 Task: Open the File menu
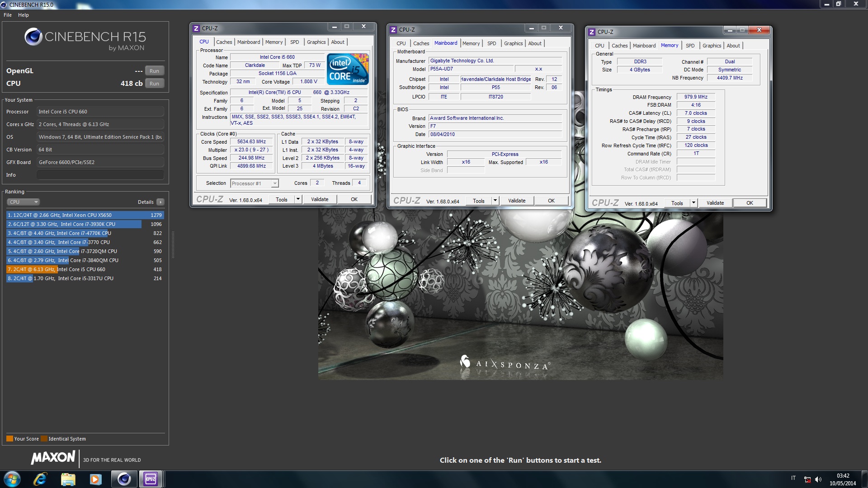click(8, 15)
